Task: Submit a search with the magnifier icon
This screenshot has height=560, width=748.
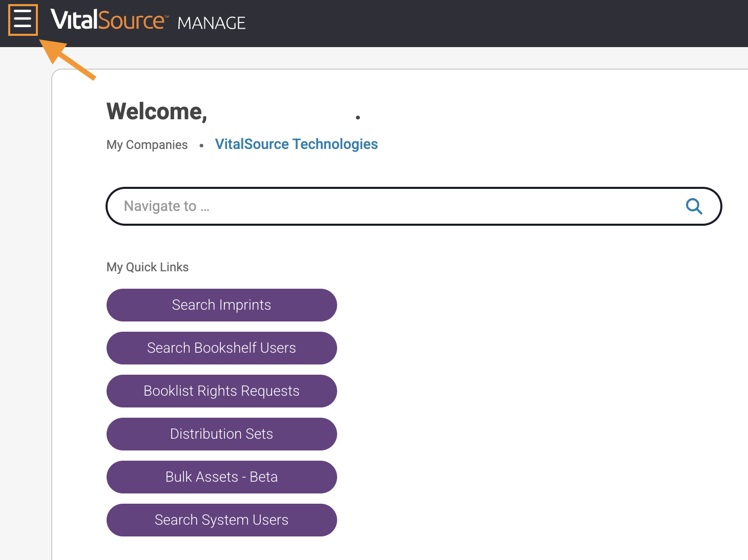Action: click(x=694, y=206)
